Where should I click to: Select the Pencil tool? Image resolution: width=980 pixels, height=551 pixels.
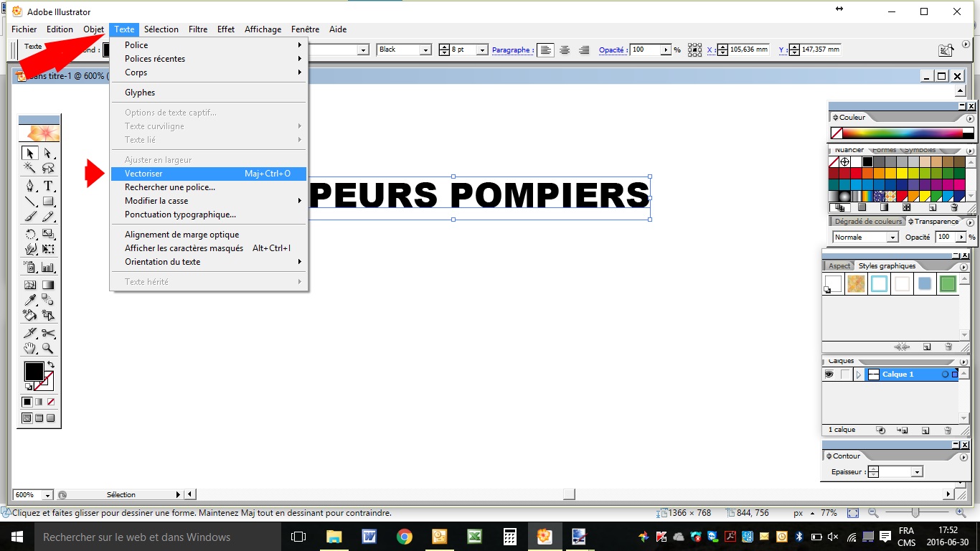tap(48, 216)
